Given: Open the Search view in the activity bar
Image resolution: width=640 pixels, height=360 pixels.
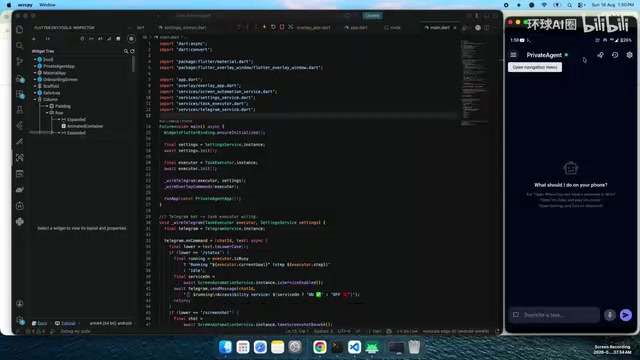Looking at the screenshot, I should (20, 45).
